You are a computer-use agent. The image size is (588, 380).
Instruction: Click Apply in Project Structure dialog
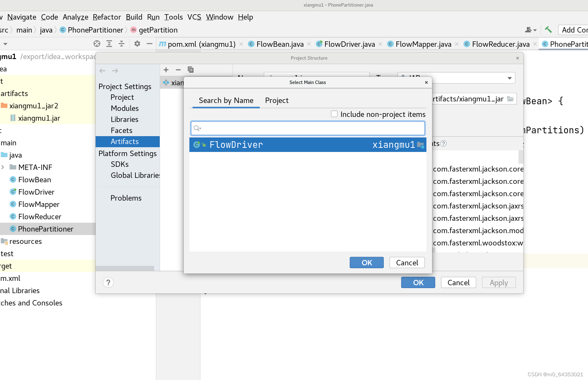tap(499, 282)
